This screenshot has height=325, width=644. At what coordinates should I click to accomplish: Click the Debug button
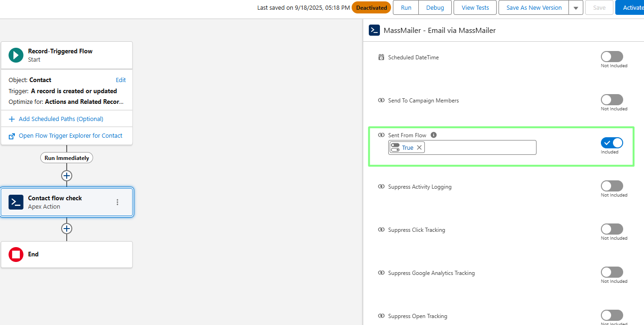point(435,7)
